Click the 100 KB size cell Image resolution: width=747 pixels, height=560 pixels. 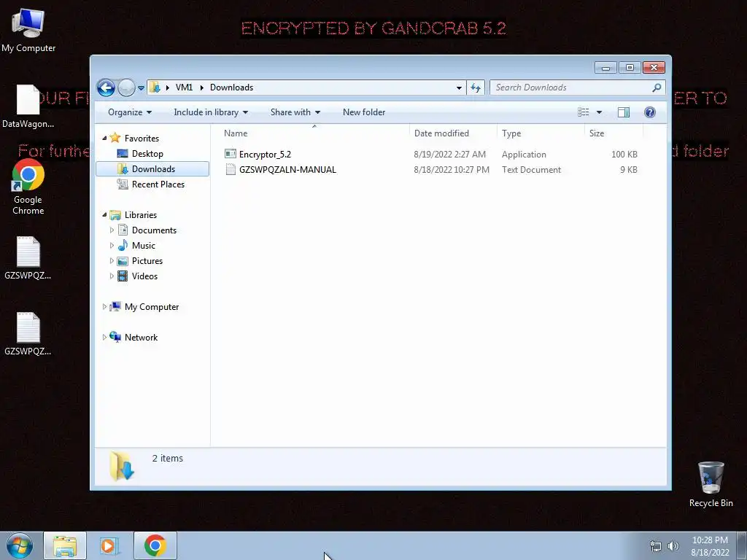point(624,155)
